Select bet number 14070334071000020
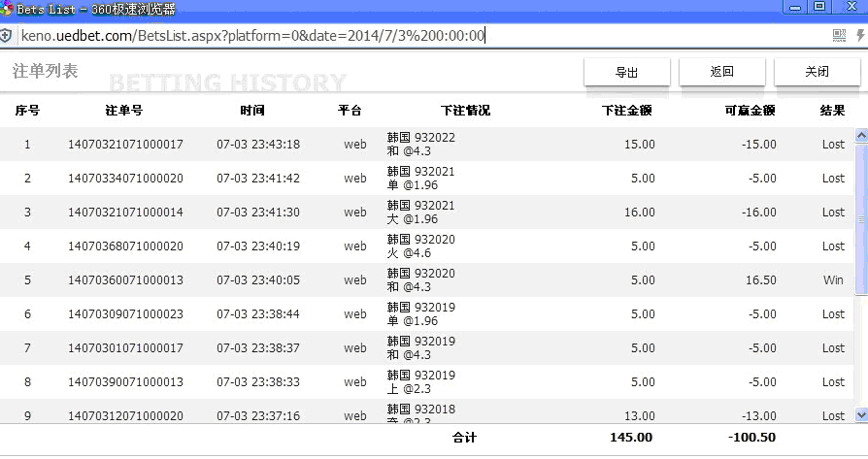 [125, 179]
